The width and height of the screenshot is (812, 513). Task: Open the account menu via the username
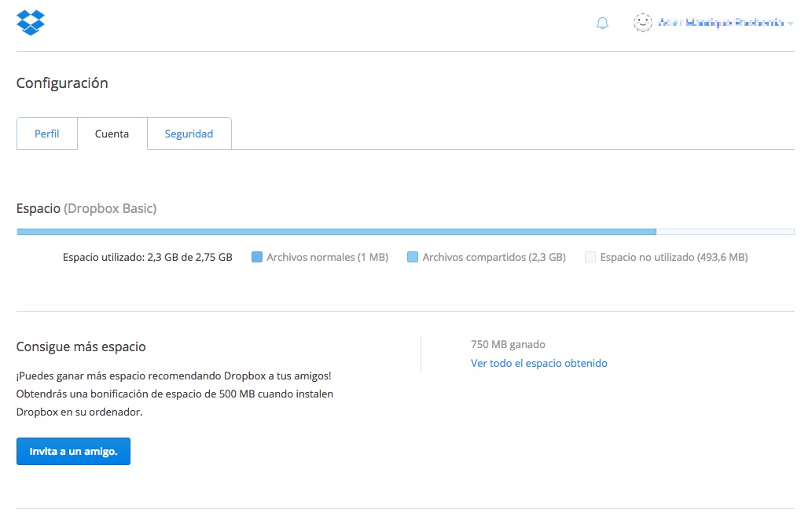pyautogui.click(x=719, y=23)
